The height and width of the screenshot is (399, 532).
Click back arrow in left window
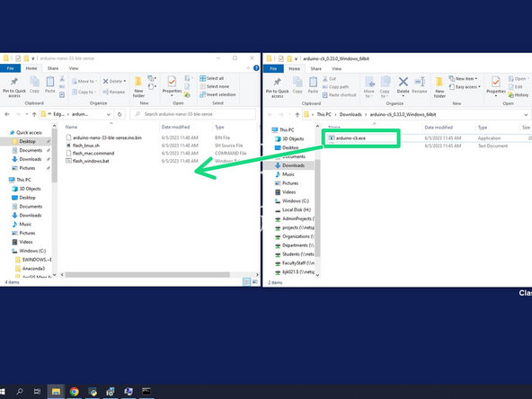(7, 114)
